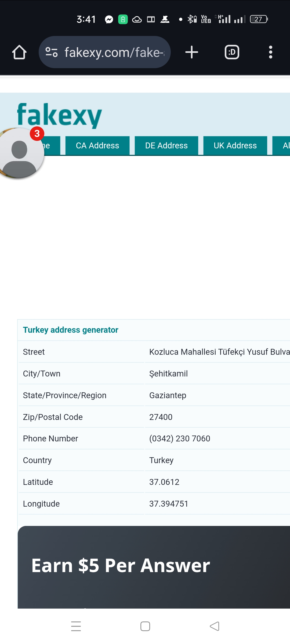The width and height of the screenshot is (290, 644).
Task: Tap the browser home icon
Action: [x=19, y=52]
